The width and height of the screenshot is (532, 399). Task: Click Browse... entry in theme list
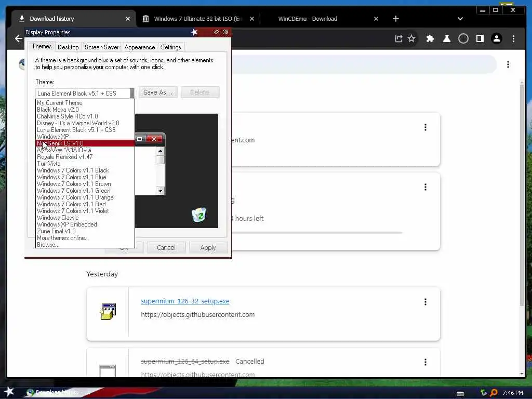pyautogui.click(x=85, y=245)
